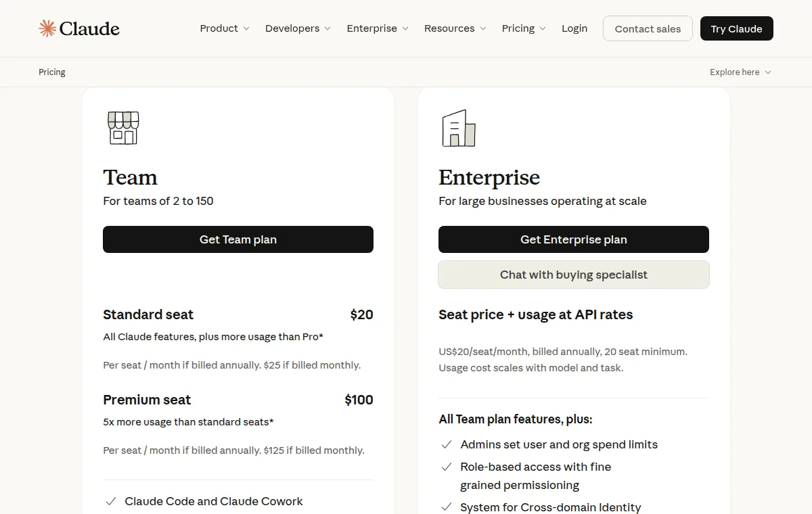The height and width of the screenshot is (514, 812).
Task: Click Chat with buying specialist button
Action: [574, 275]
